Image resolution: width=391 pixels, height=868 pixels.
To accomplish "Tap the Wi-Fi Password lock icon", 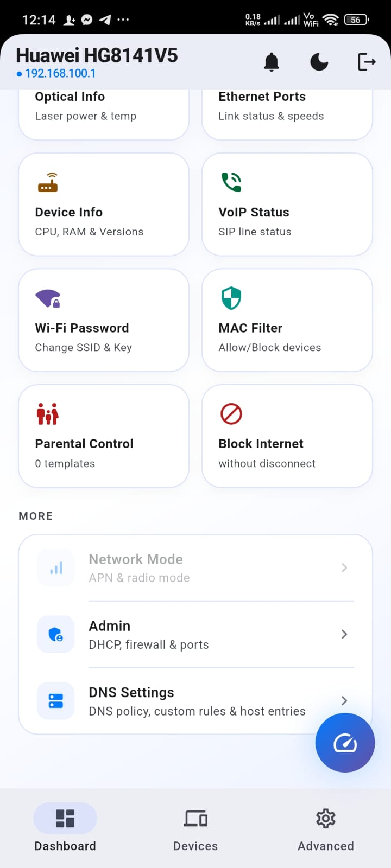I will point(48,298).
